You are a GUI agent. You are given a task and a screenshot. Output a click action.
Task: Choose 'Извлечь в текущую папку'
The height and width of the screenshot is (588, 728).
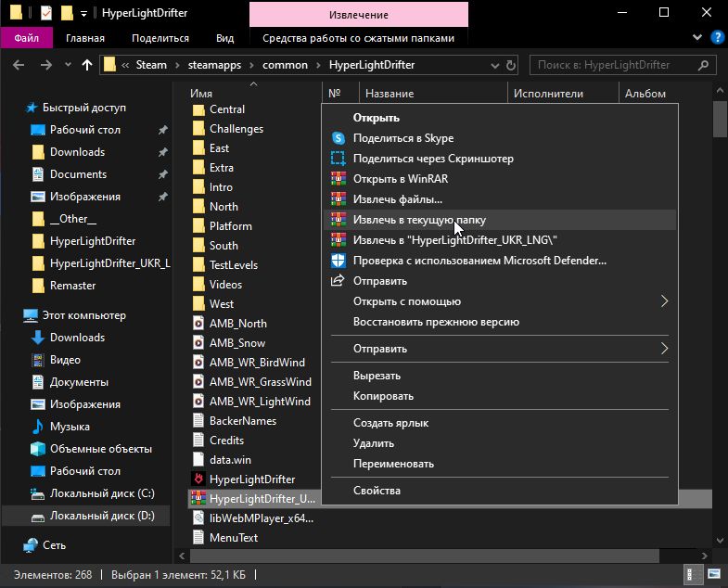pos(418,220)
